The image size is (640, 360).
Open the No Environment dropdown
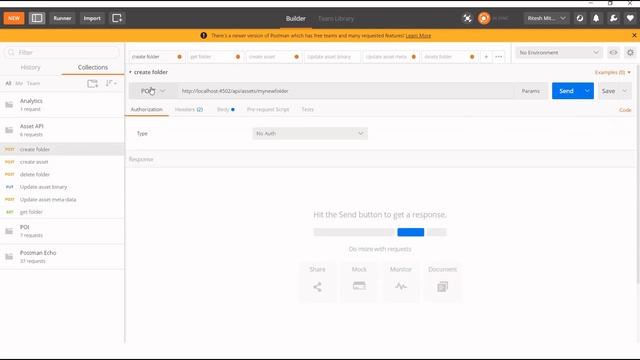(x=559, y=53)
